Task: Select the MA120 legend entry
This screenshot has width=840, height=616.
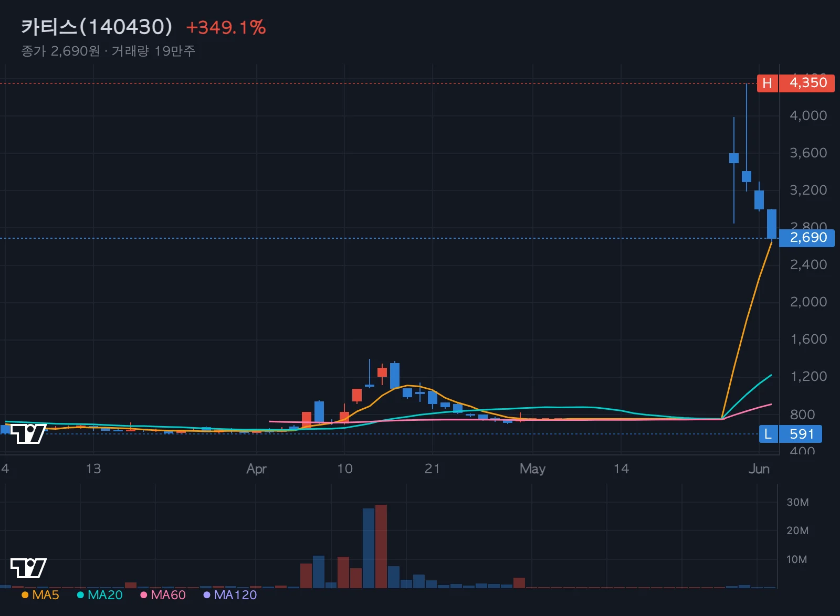Action: 230,595
